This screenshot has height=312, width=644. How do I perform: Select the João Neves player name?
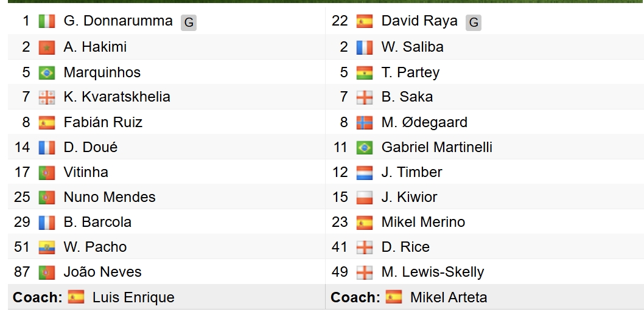click(x=102, y=272)
